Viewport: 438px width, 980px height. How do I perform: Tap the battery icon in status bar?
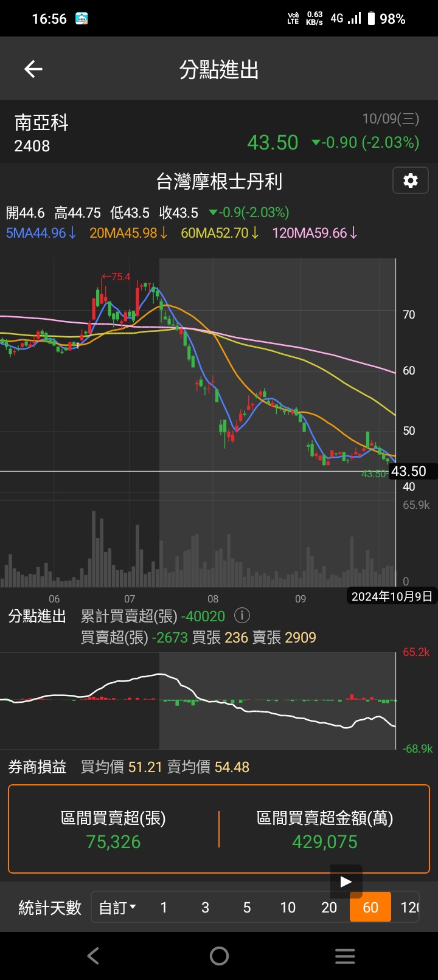(371, 19)
